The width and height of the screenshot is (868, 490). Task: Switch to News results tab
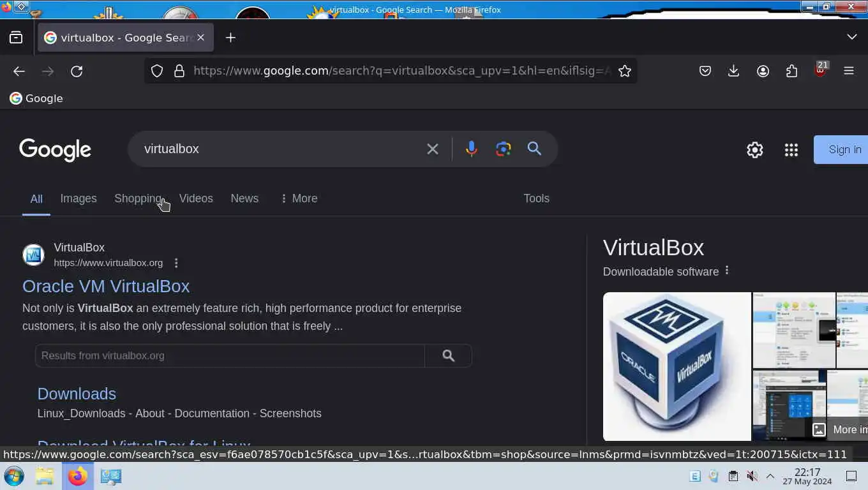[x=244, y=198]
